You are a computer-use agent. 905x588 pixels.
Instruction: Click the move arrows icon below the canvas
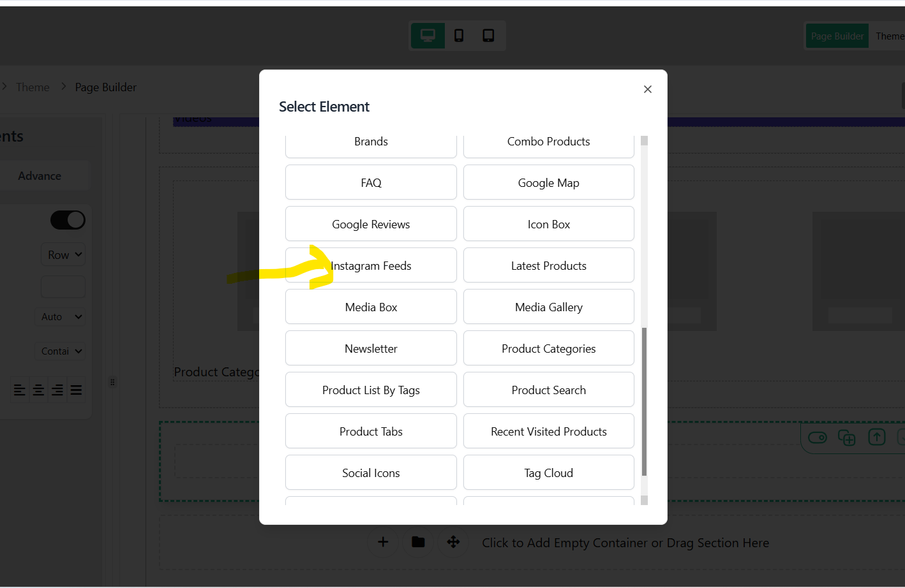453,542
